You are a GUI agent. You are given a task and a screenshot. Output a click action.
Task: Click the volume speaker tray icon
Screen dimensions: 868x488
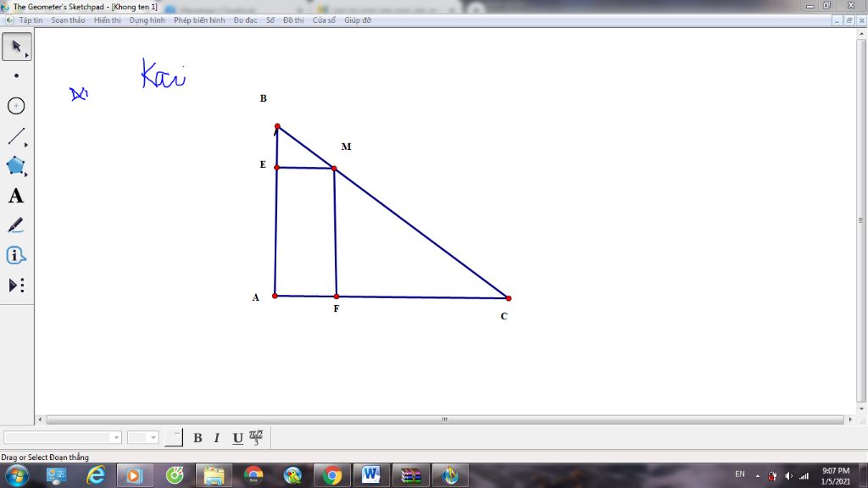(788, 475)
